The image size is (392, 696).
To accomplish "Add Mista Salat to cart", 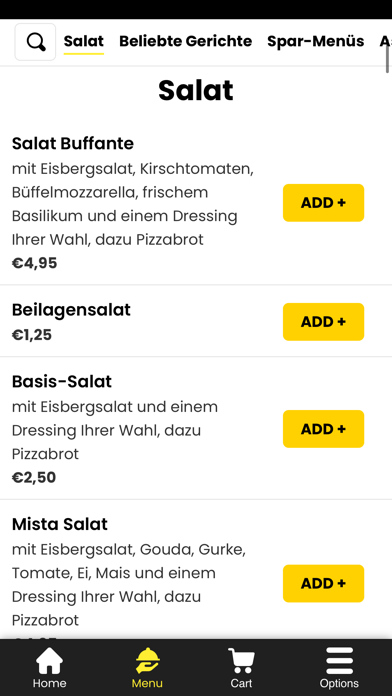I will [324, 583].
